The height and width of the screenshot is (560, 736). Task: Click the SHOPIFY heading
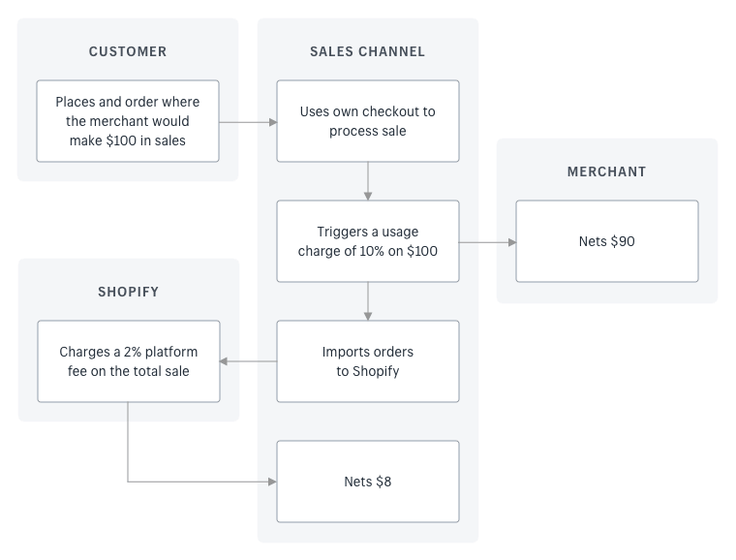point(128,292)
